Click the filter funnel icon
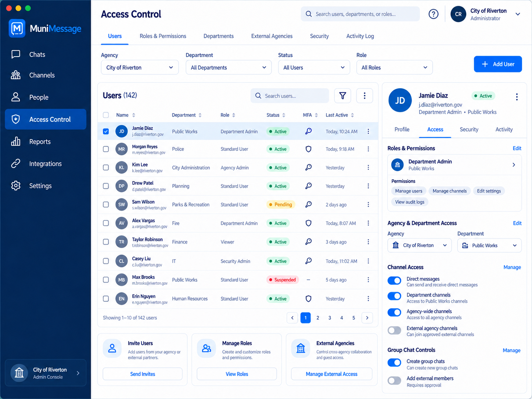This screenshot has height=399, width=532. click(342, 96)
